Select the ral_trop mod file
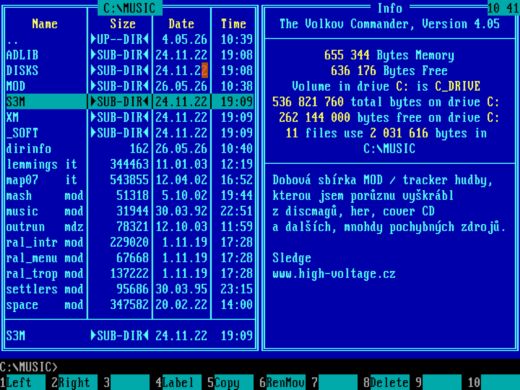520x390 pixels. [130, 274]
